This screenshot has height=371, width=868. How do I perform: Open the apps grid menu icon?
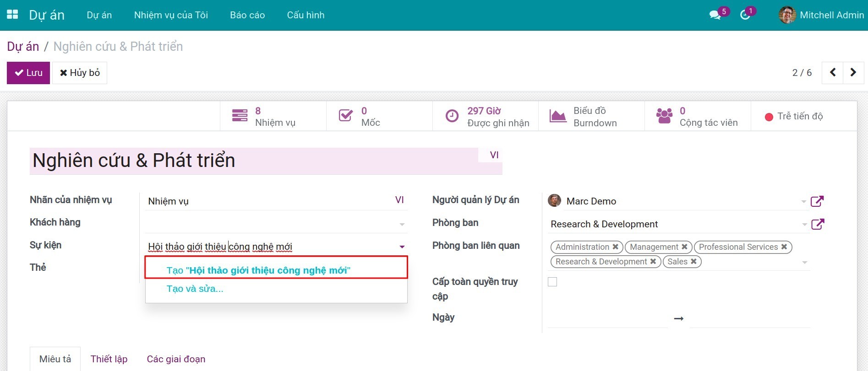pyautogui.click(x=12, y=15)
